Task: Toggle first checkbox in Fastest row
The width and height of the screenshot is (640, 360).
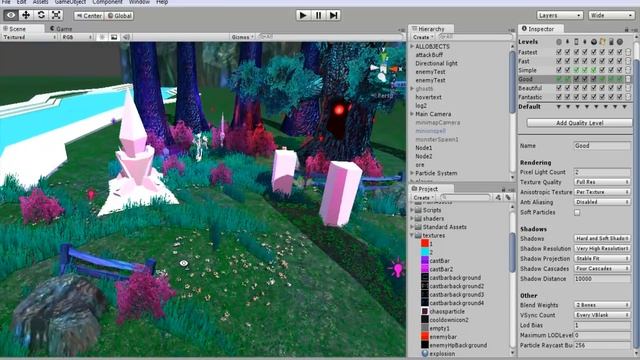Action: pos(559,52)
